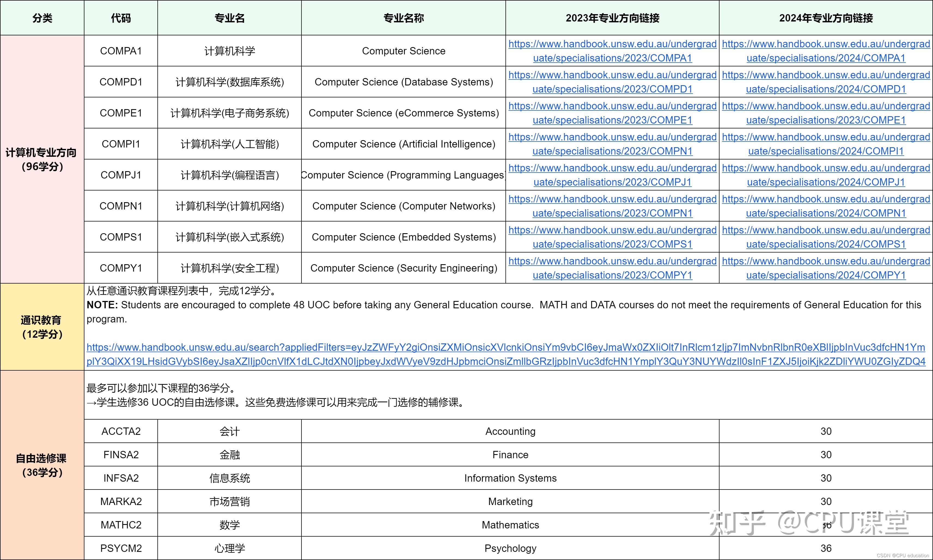Image resolution: width=933 pixels, height=560 pixels.
Task: Click Computer Science (Programming Languages) cell
Action: tap(403, 175)
